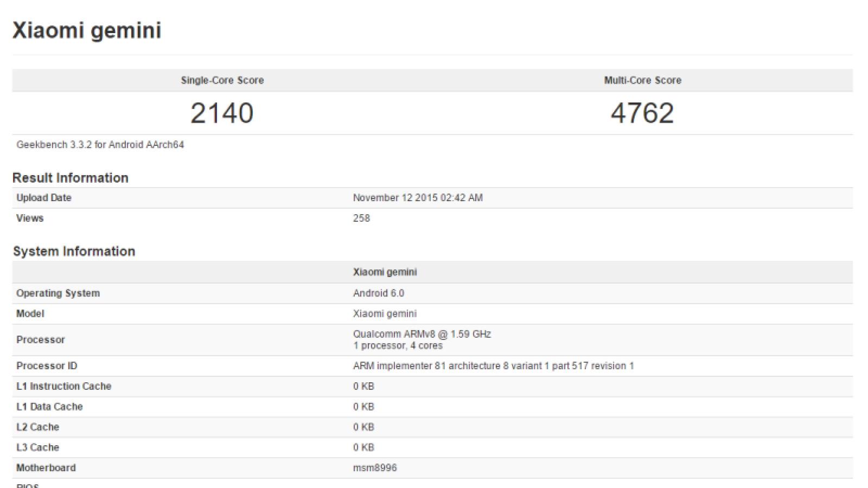The height and width of the screenshot is (488, 868).
Task: Click the 'Motherboard' row label
Action: pos(46,467)
